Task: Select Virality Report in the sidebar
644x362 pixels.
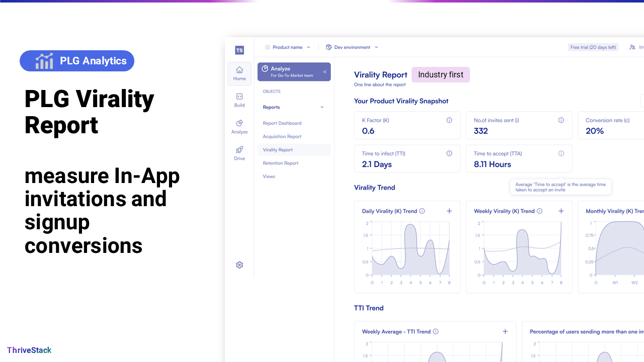Action: pyautogui.click(x=294, y=150)
